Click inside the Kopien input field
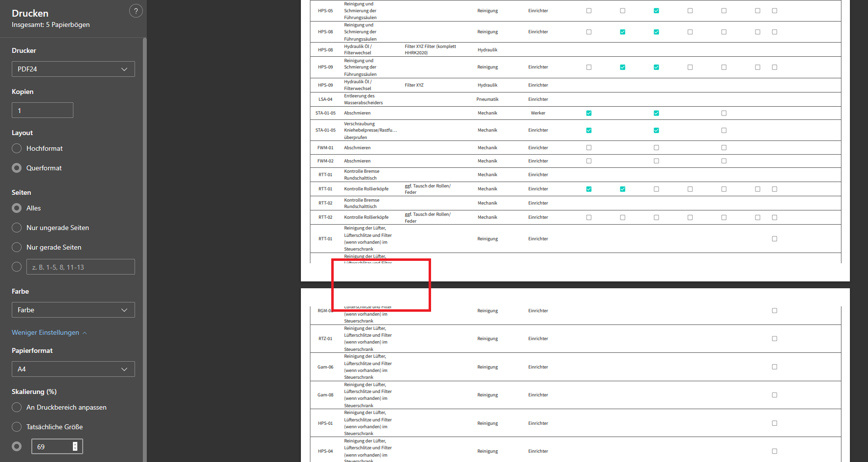Image resolution: width=868 pixels, height=462 pixels. (42, 110)
